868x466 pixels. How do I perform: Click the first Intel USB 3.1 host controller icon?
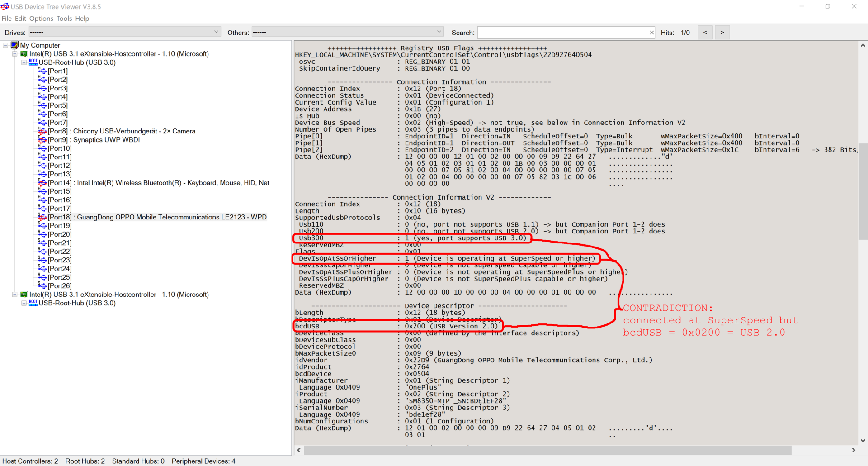coord(24,54)
